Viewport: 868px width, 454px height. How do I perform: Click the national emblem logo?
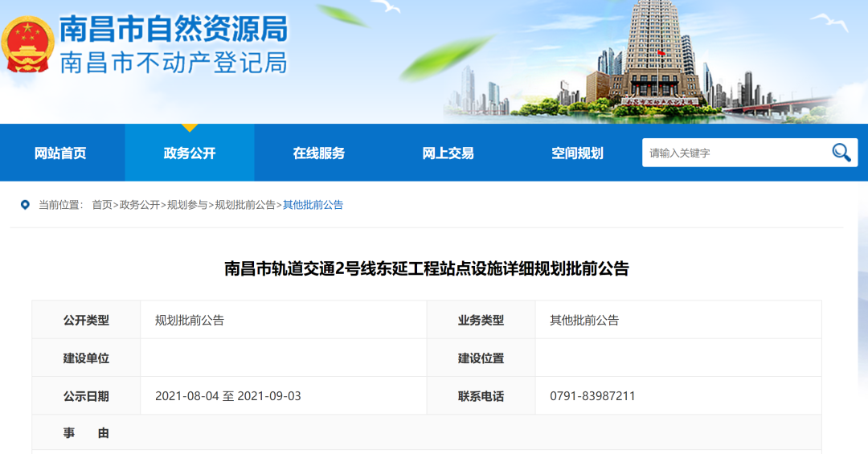27,45
